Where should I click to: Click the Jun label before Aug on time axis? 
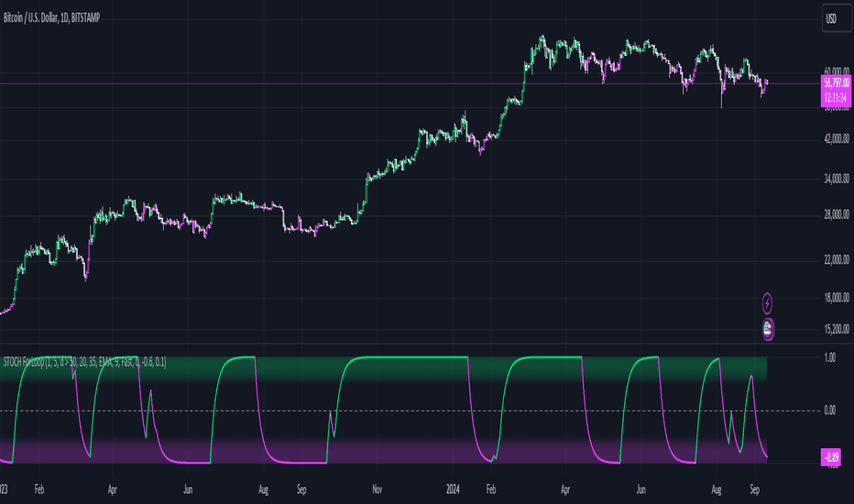point(188,489)
